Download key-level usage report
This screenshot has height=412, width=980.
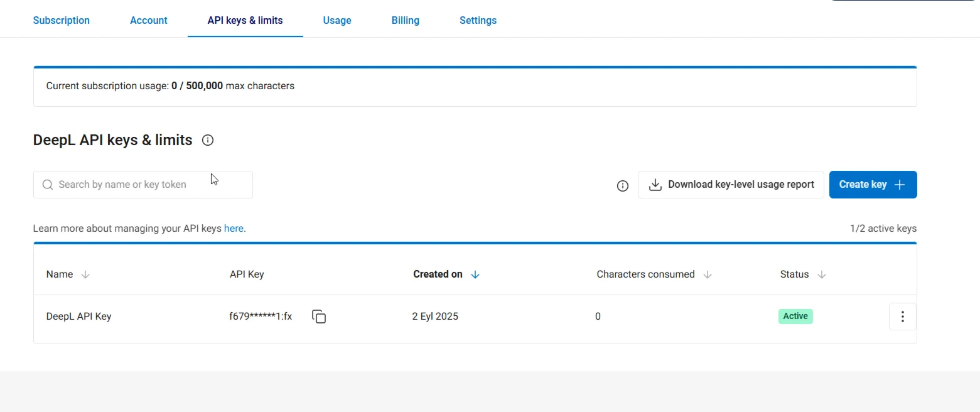coord(731,185)
